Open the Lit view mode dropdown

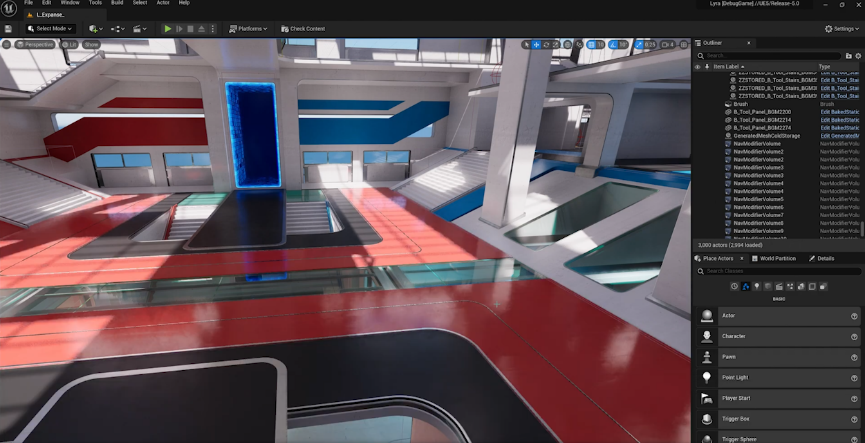[70, 45]
